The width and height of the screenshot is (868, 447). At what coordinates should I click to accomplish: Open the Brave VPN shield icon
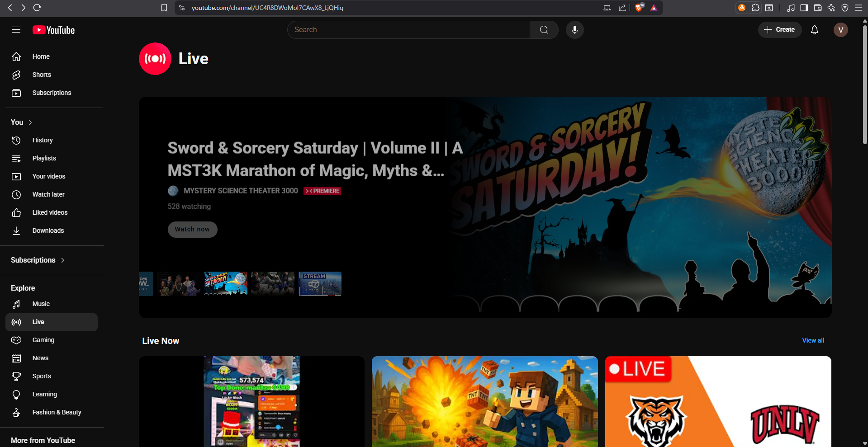pyautogui.click(x=844, y=8)
